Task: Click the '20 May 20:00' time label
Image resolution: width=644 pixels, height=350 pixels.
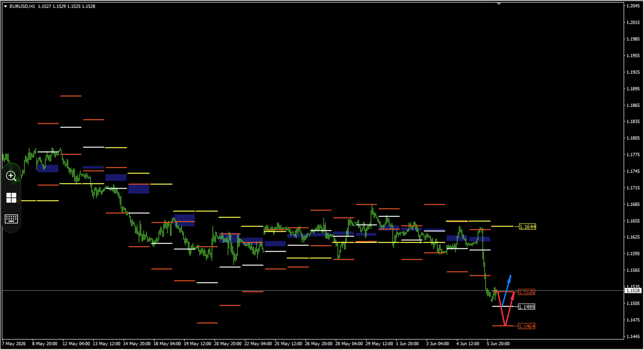Action: pos(228,344)
